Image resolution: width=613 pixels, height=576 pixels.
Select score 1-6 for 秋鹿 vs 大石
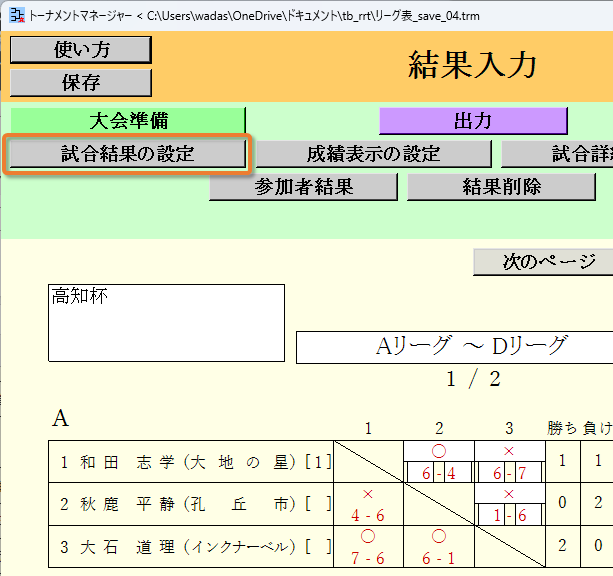click(509, 515)
